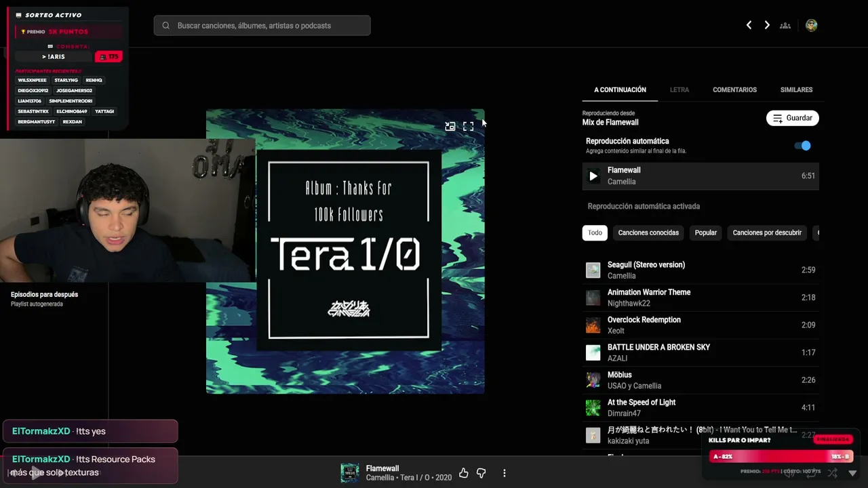Viewport: 868px width, 488px height.
Task: Dislike Flamewall with the thumbs-down icon
Action: (481, 473)
